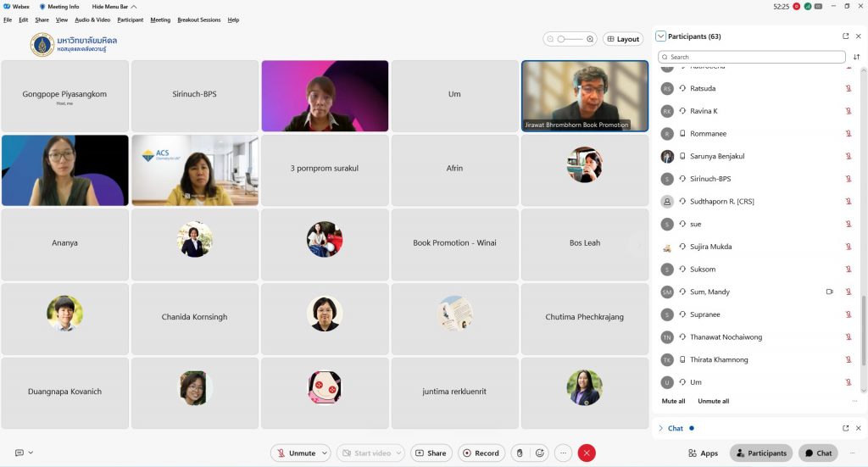Unmute your microphone
This screenshot has height=467, width=868.
(x=296, y=453)
